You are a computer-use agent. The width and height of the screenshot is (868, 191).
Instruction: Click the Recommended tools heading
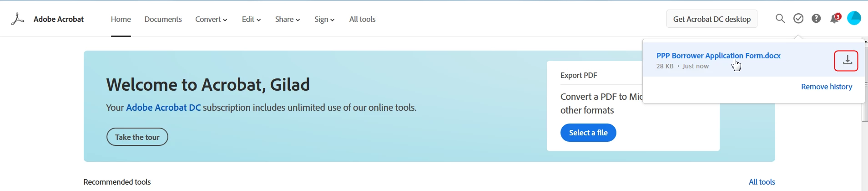117,182
